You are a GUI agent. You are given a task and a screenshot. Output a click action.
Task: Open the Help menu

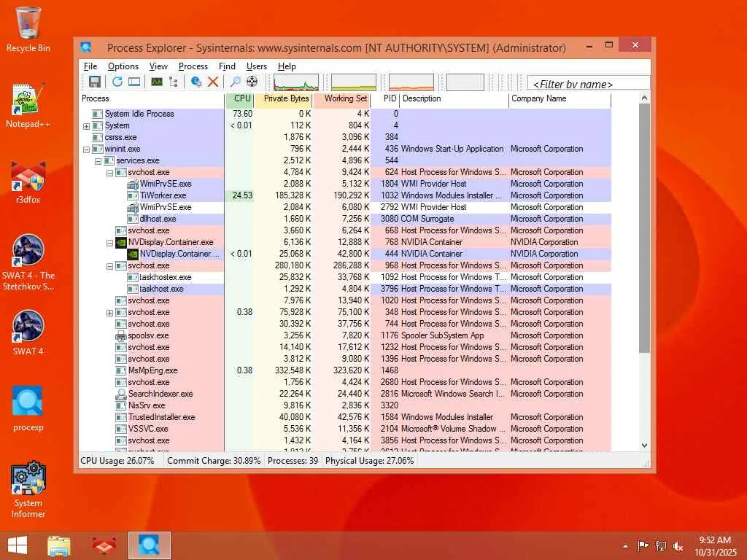click(287, 66)
